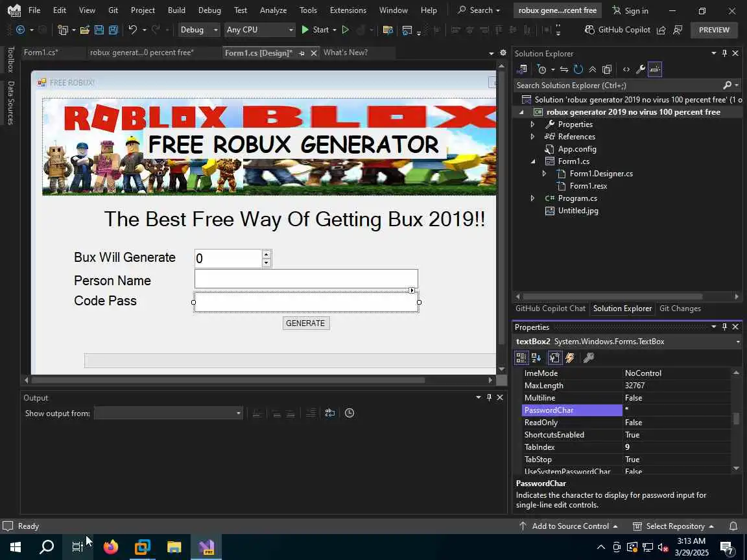The image size is (747, 560).
Task: Switch to the Git Changes tab
Action: click(680, 309)
